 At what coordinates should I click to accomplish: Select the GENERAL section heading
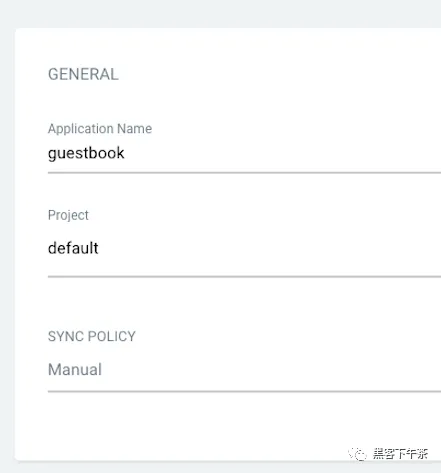(83, 74)
